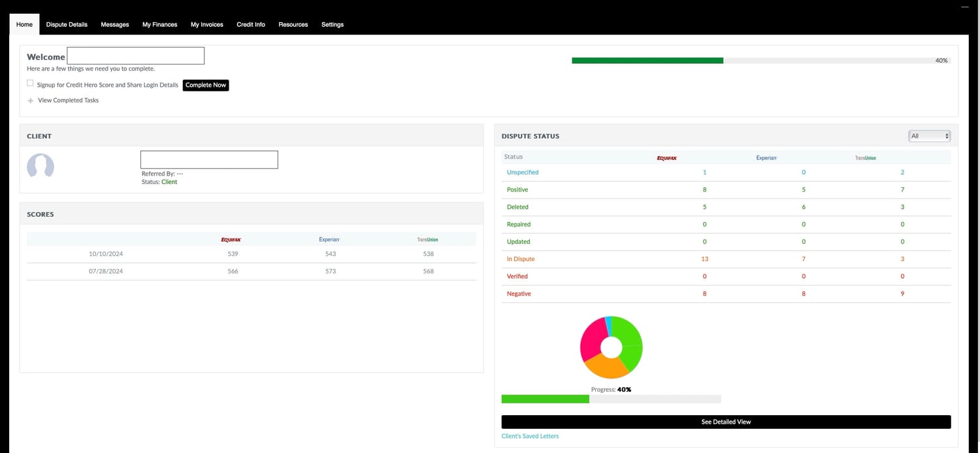This screenshot has height=453, width=980.
Task: Click the Experian logo in Dispute Status header
Action: tap(766, 158)
